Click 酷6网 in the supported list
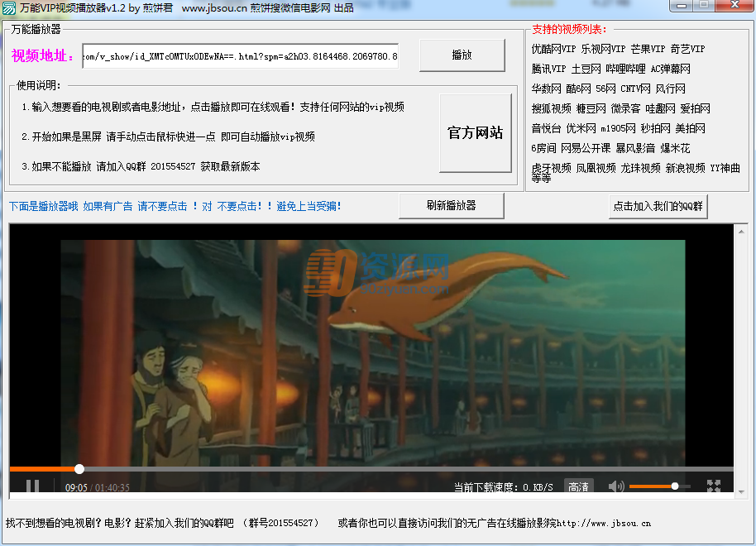756x546 pixels. [578, 89]
